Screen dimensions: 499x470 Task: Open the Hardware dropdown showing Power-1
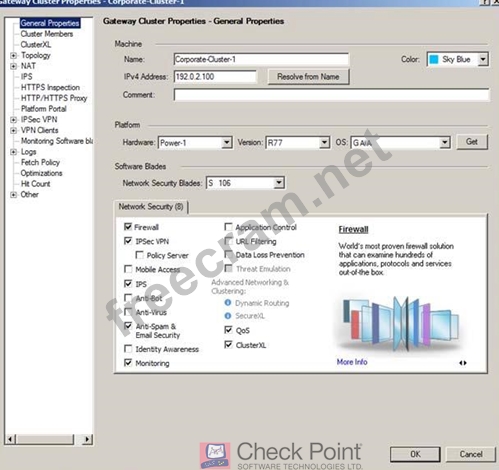195,143
